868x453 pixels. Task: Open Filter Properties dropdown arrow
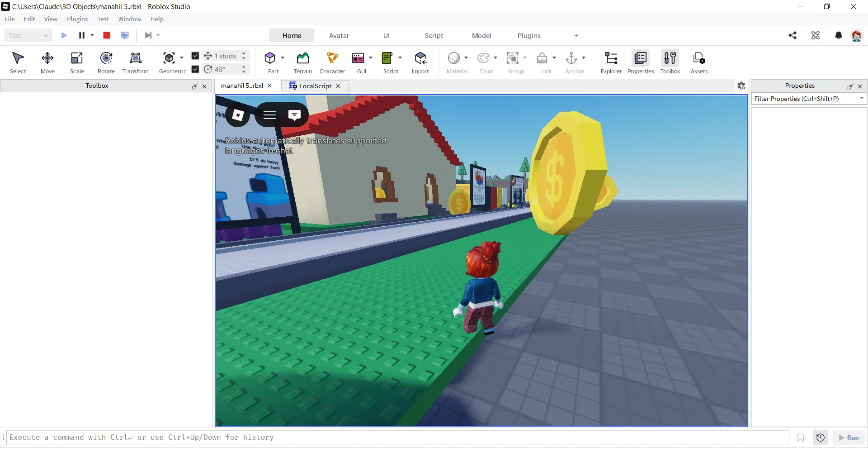click(862, 98)
